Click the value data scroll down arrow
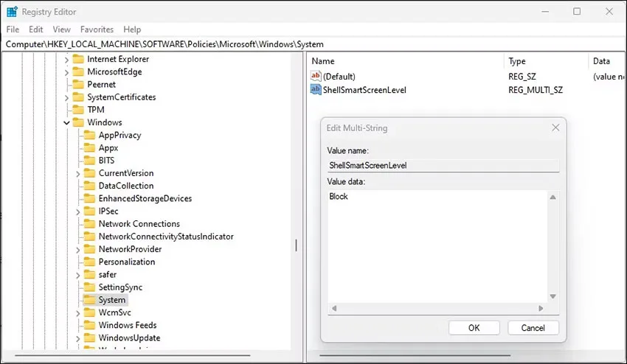The image size is (627, 364). pos(552,296)
